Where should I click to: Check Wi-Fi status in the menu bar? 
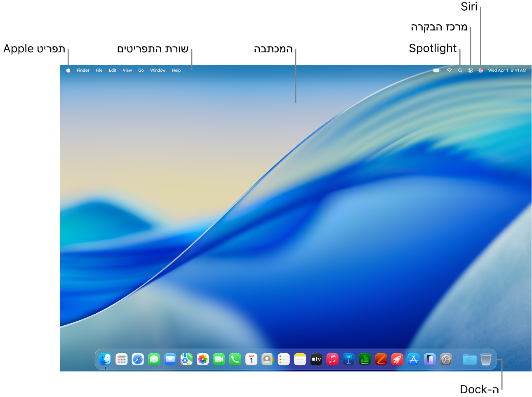tap(449, 70)
